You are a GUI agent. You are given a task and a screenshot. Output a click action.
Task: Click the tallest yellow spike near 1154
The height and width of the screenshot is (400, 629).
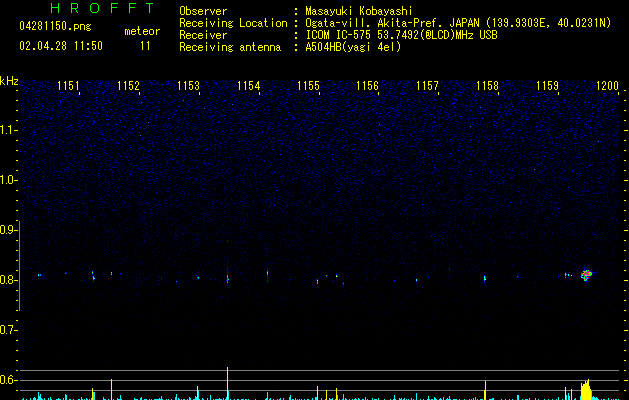click(x=227, y=383)
